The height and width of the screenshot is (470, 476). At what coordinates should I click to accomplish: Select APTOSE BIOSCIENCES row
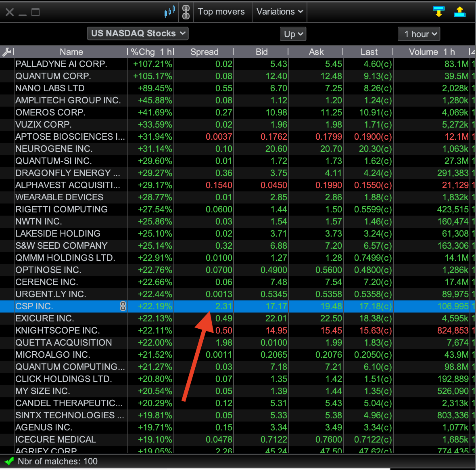point(238,137)
